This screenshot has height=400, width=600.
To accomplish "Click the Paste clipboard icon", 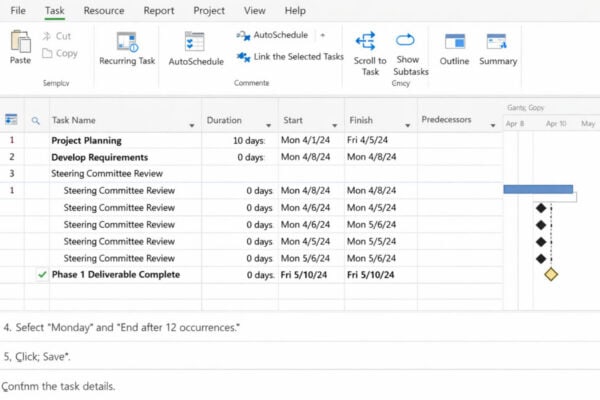I will (x=21, y=41).
